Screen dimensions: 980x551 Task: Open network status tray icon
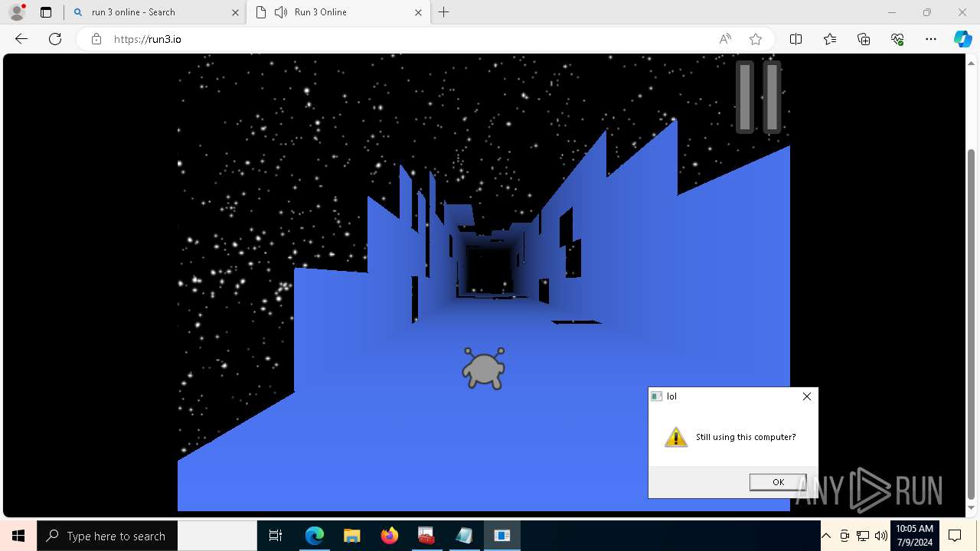tap(863, 536)
